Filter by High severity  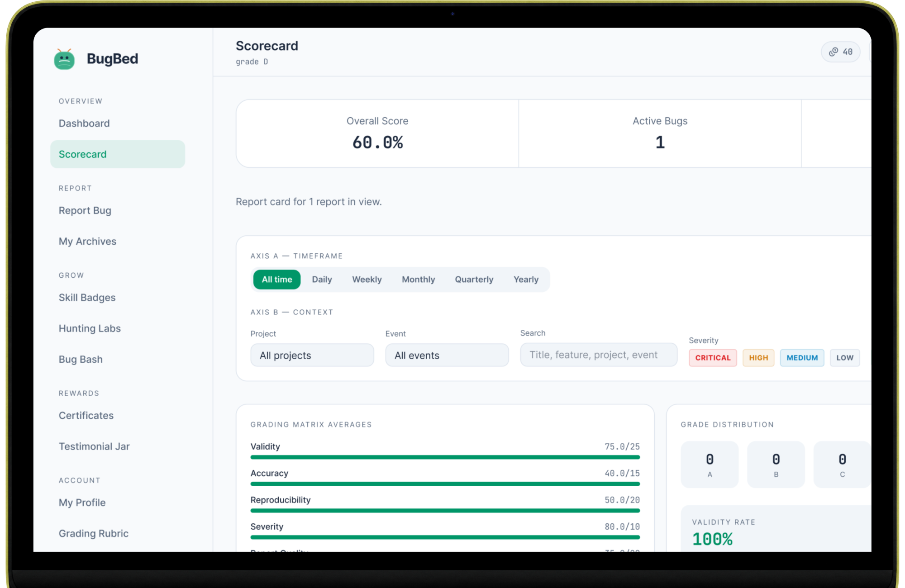point(758,358)
